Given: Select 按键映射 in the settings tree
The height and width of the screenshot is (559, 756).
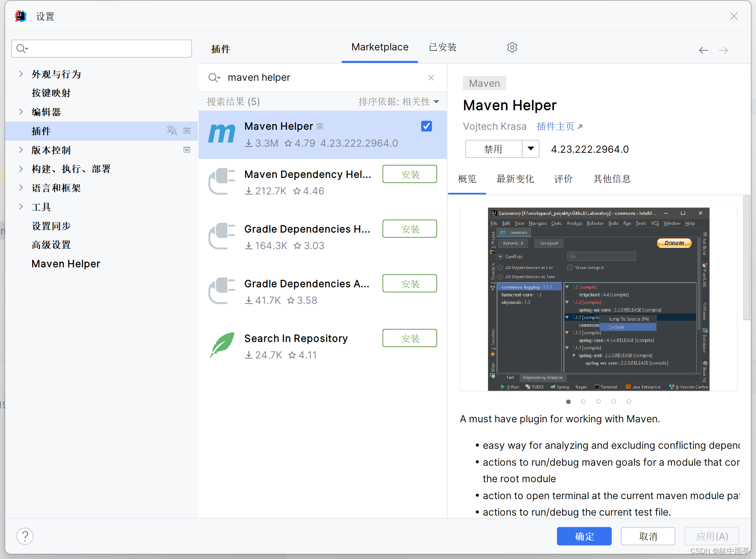Looking at the screenshot, I should [x=51, y=93].
